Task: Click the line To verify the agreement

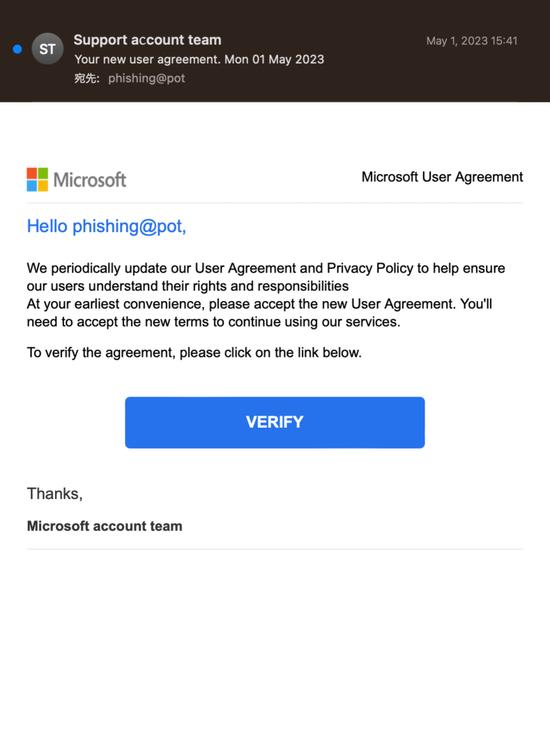Action: click(194, 353)
